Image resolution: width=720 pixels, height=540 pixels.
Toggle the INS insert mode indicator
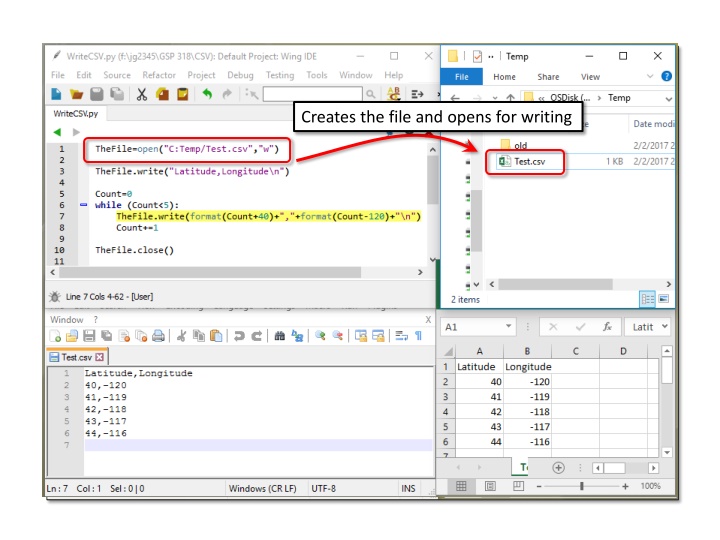tap(408, 488)
